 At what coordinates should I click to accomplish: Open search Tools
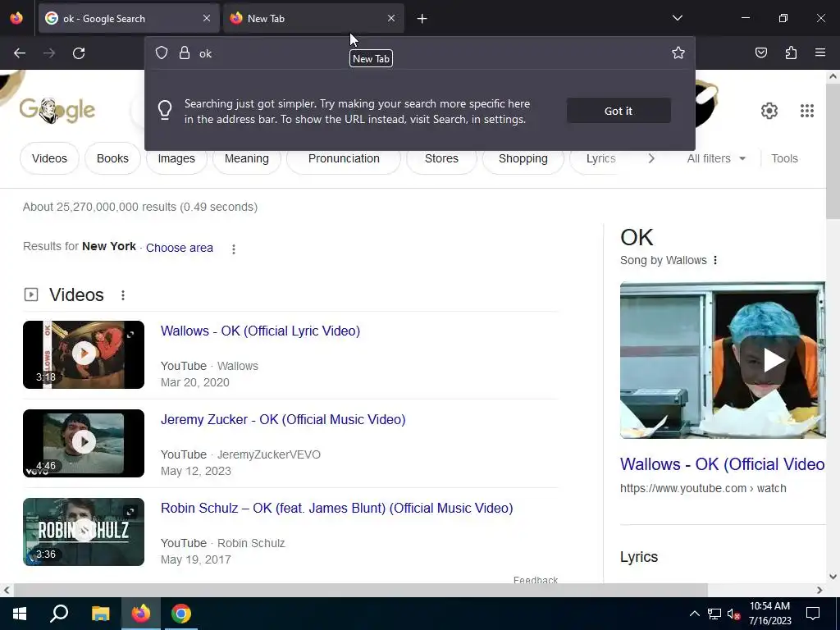point(784,158)
